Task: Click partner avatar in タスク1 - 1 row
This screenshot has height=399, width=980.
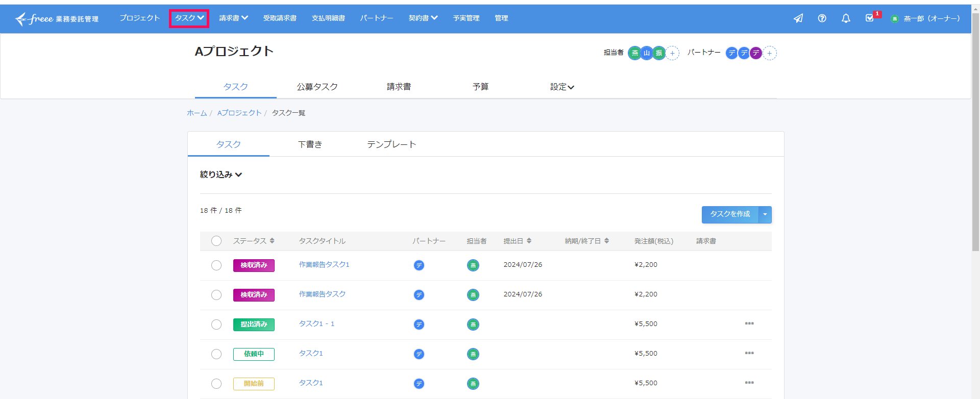Action: [419, 325]
